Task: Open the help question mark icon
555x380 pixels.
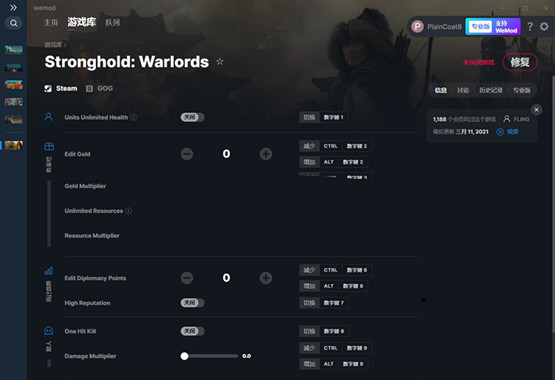Action: [530, 27]
